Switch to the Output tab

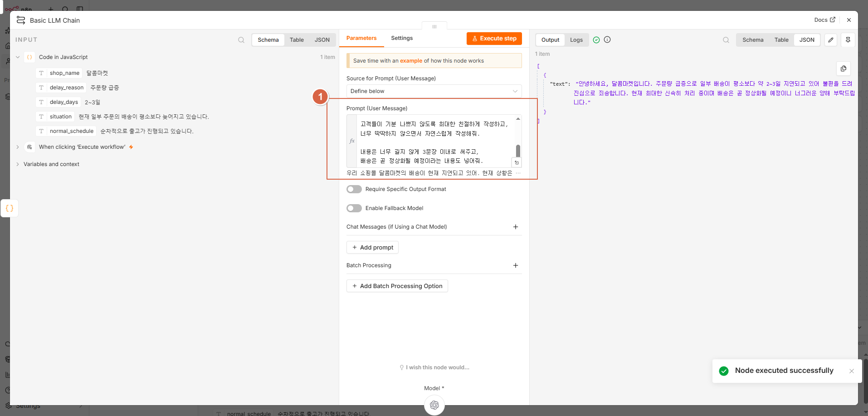click(x=551, y=40)
